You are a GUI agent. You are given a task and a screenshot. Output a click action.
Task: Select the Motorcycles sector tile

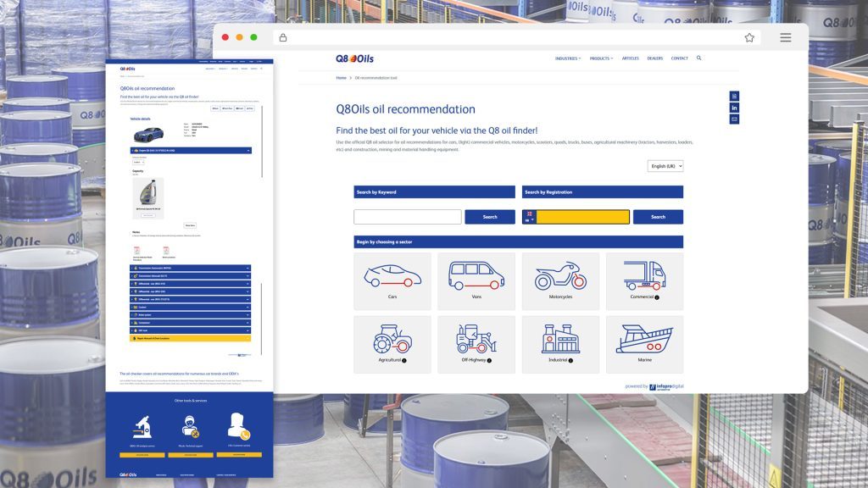560,281
